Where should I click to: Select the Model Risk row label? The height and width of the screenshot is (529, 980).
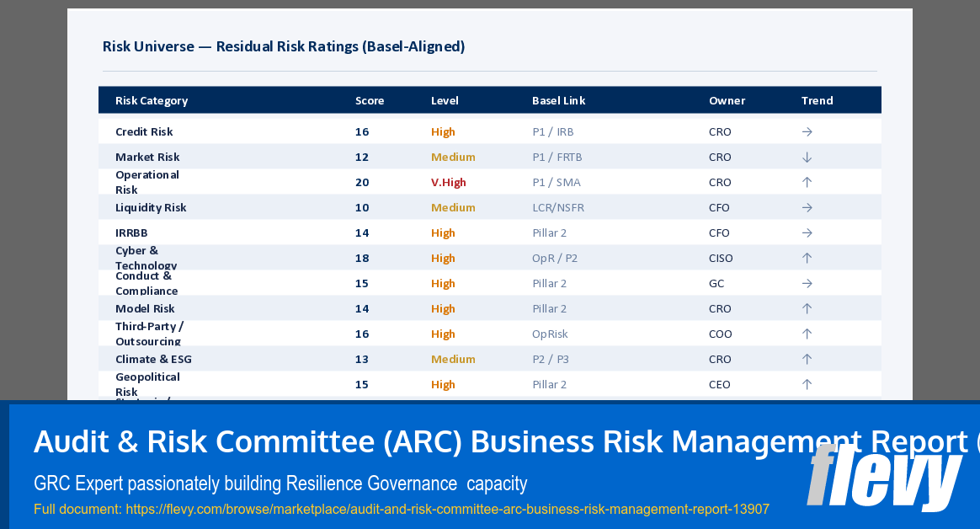click(145, 309)
